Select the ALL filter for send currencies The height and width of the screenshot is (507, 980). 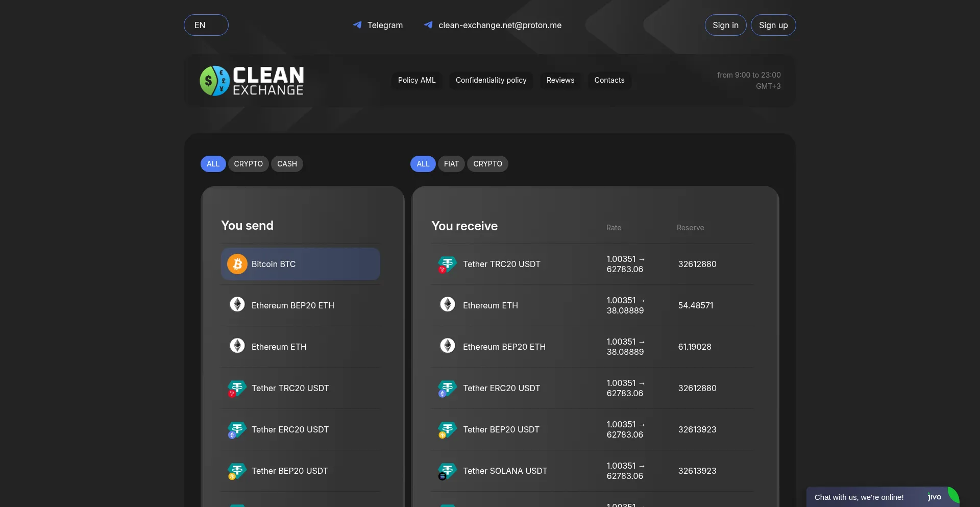tap(213, 164)
